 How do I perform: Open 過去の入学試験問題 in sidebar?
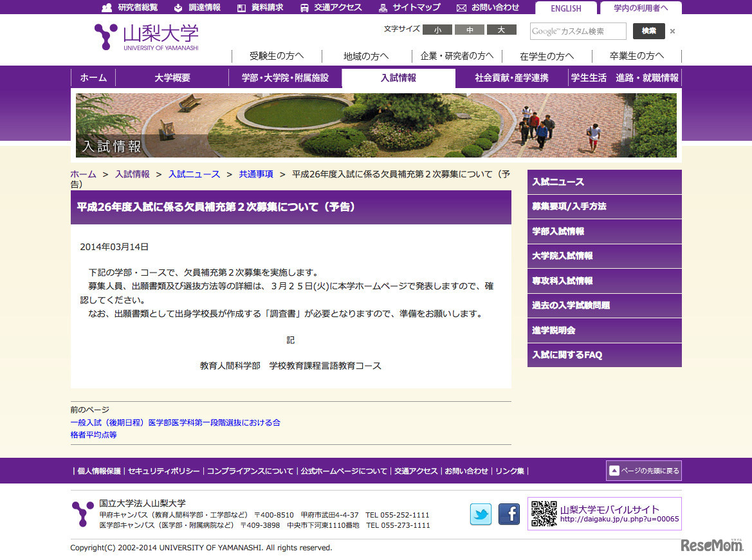pos(604,305)
